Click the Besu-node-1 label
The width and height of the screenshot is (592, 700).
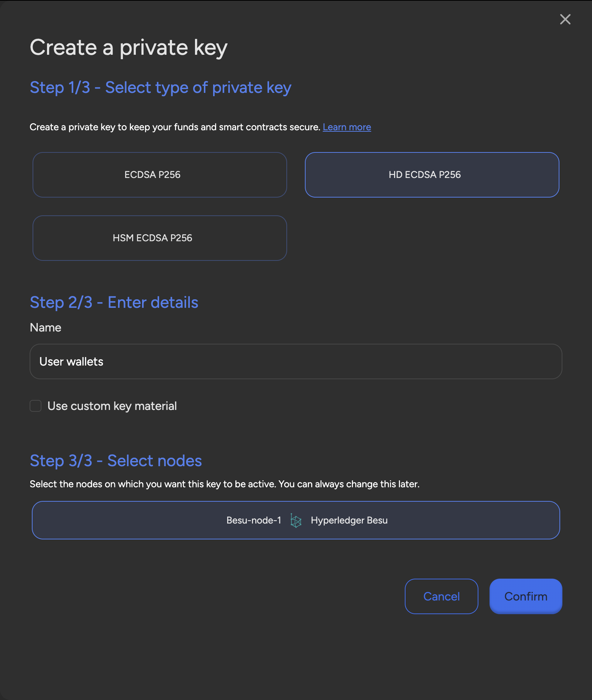[254, 520]
